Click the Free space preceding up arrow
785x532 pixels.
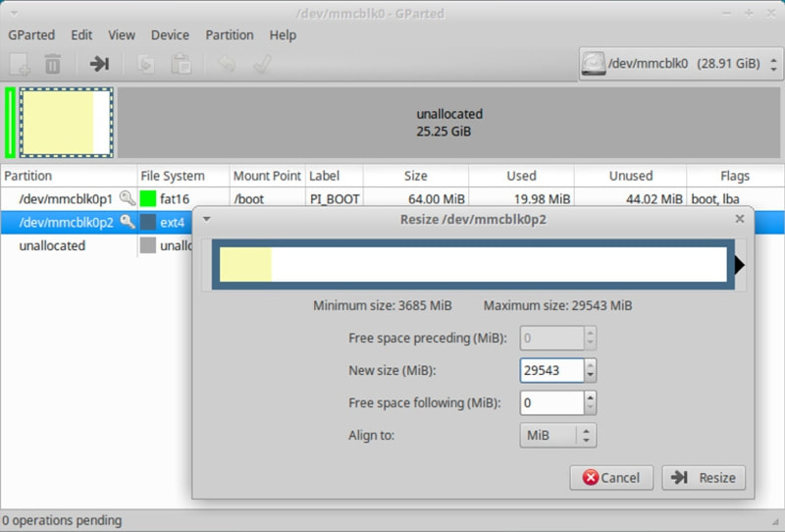[591, 333]
